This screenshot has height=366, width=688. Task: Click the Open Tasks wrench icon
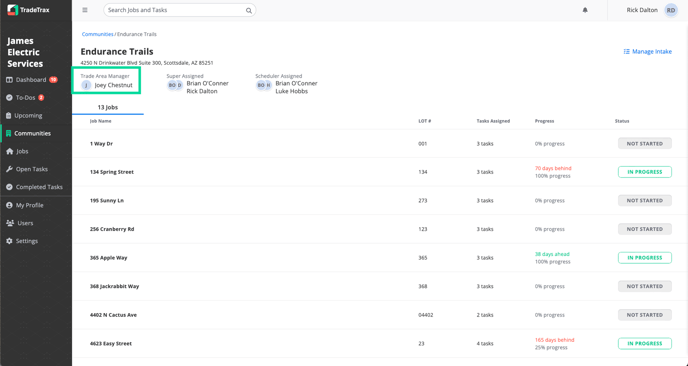point(9,169)
